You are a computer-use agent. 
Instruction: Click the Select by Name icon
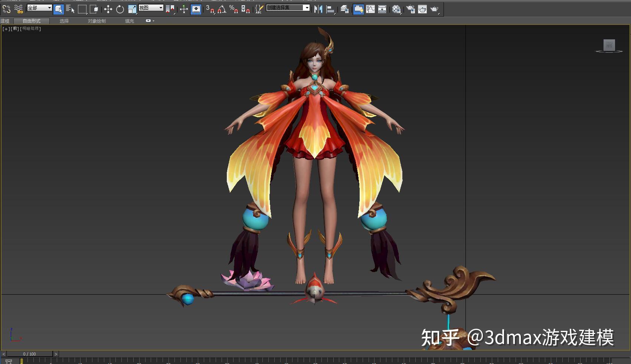click(70, 9)
